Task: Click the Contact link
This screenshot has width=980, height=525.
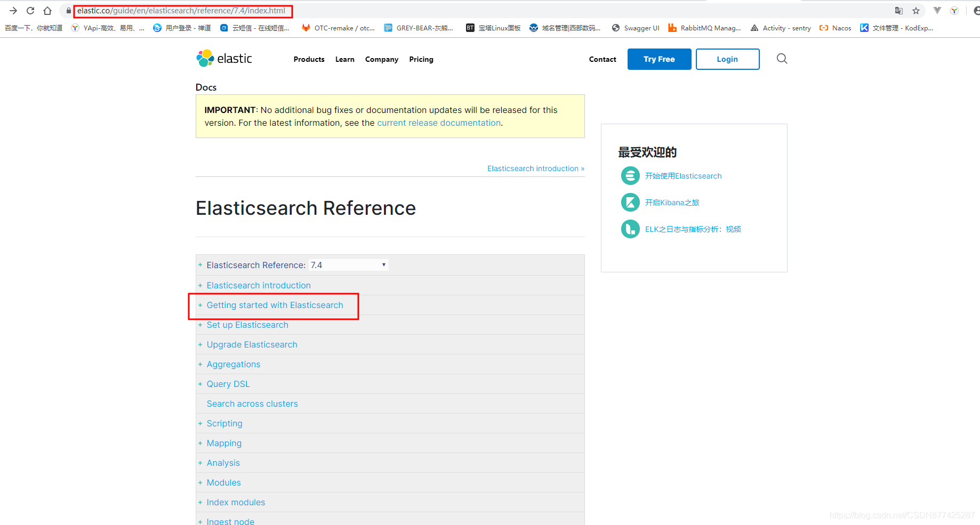Action: (x=603, y=59)
